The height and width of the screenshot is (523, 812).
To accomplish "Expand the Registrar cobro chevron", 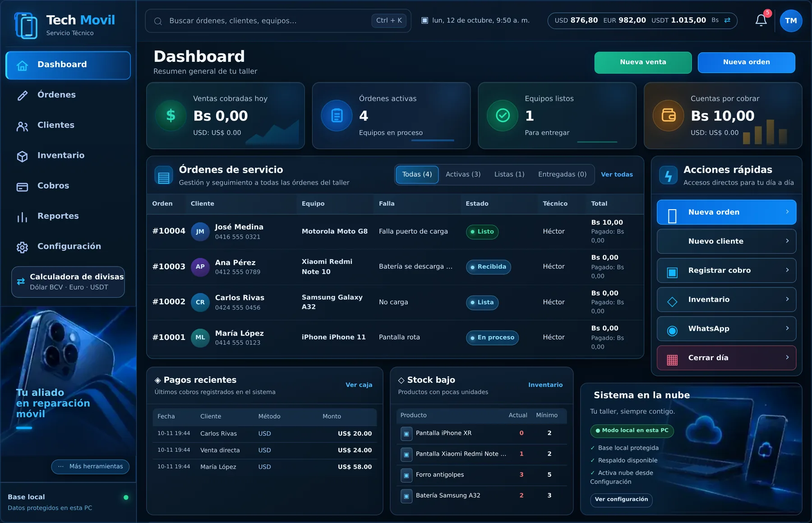I will (787, 270).
